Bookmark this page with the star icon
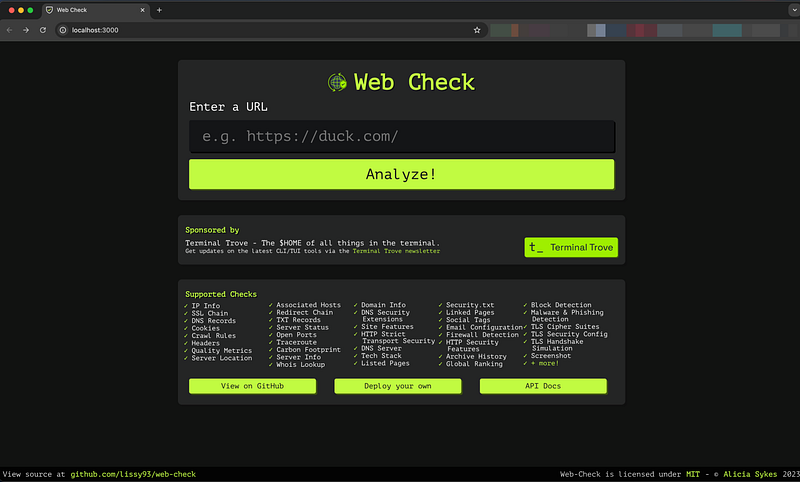 [x=477, y=30]
